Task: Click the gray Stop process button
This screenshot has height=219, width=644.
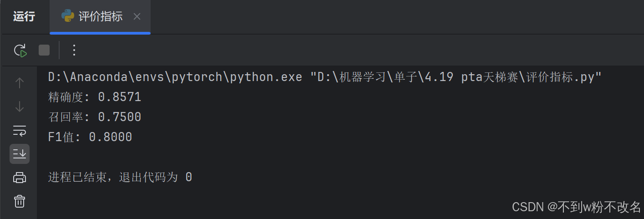Action: click(x=44, y=50)
